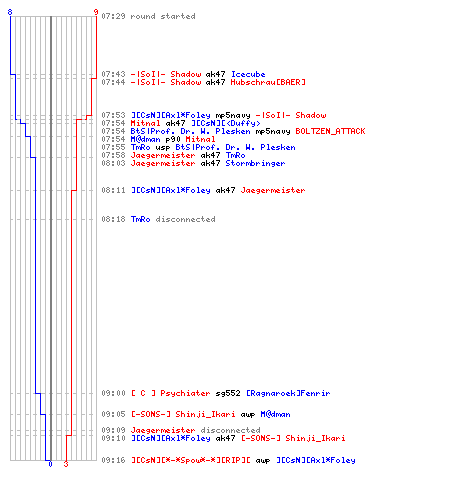
Task: Click M@dman name in p90 kill line
Action: tap(145, 139)
